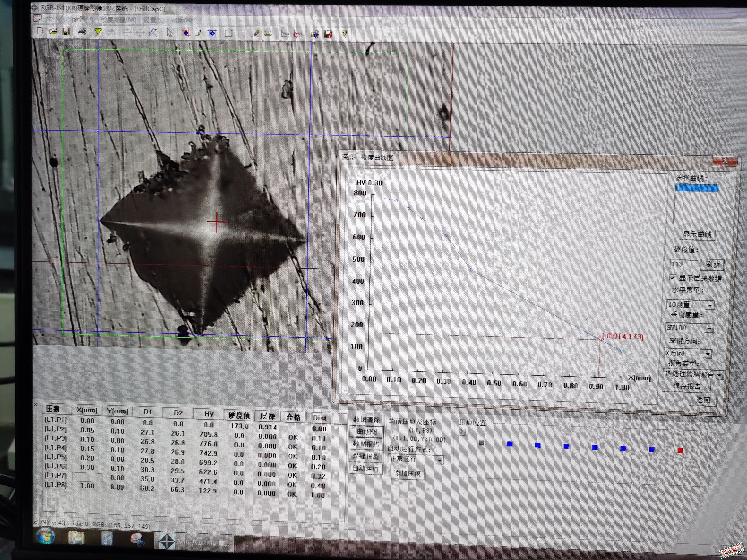This screenshot has height=560, width=747.
Task: Toggle the 显示层深数据 checkbox
Action: (x=672, y=278)
